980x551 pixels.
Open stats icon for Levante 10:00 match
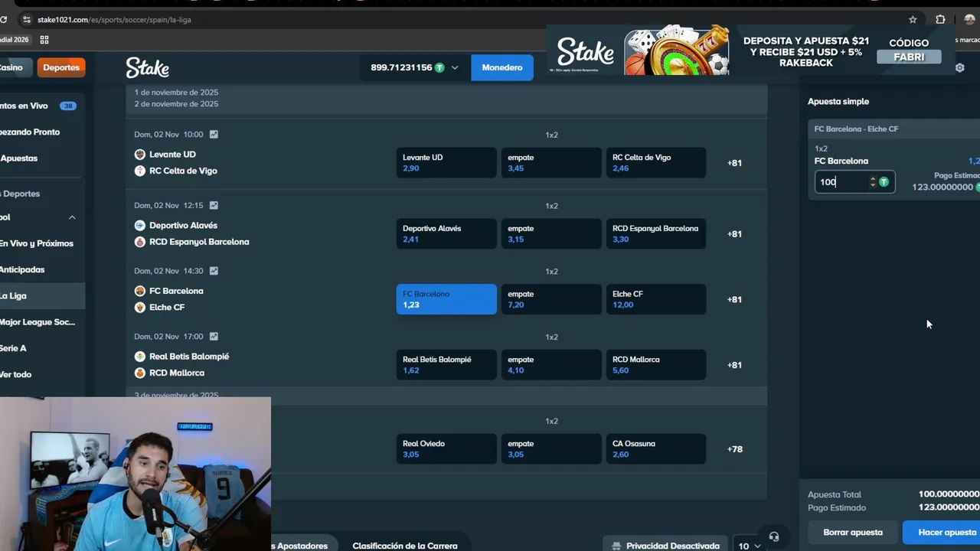coord(214,134)
